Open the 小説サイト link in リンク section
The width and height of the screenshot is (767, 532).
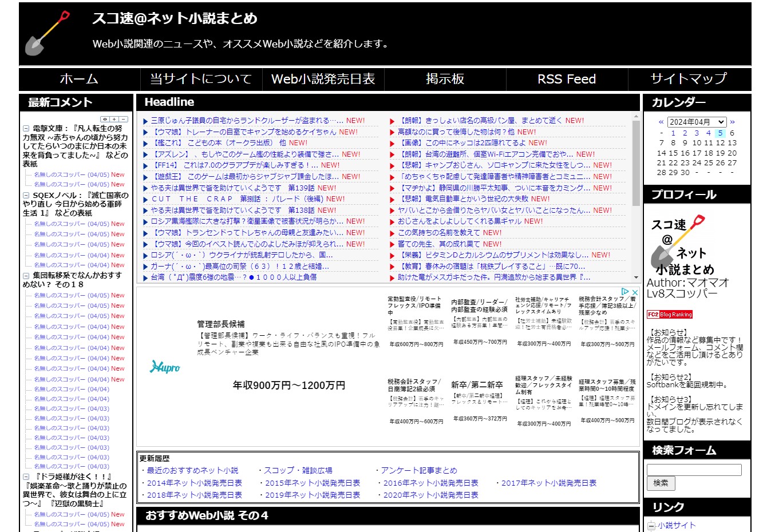click(677, 526)
